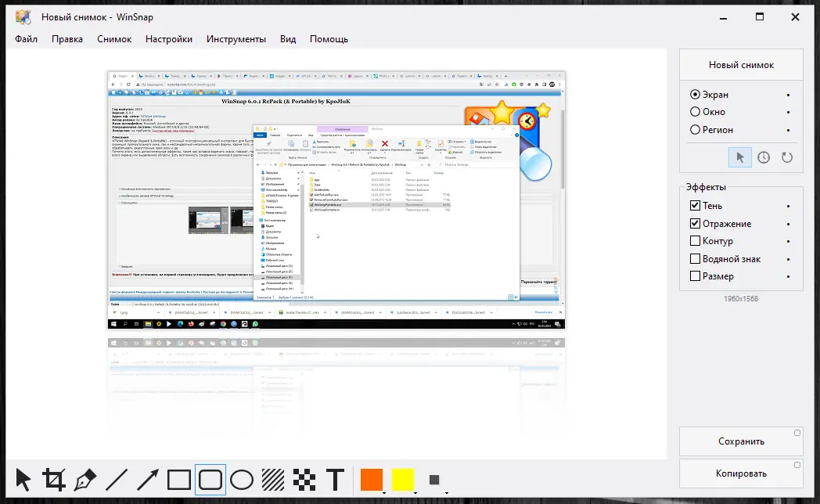This screenshot has height=504, width=820.
Task: Open settings dot next to Отражение
Action: [788, 225]
